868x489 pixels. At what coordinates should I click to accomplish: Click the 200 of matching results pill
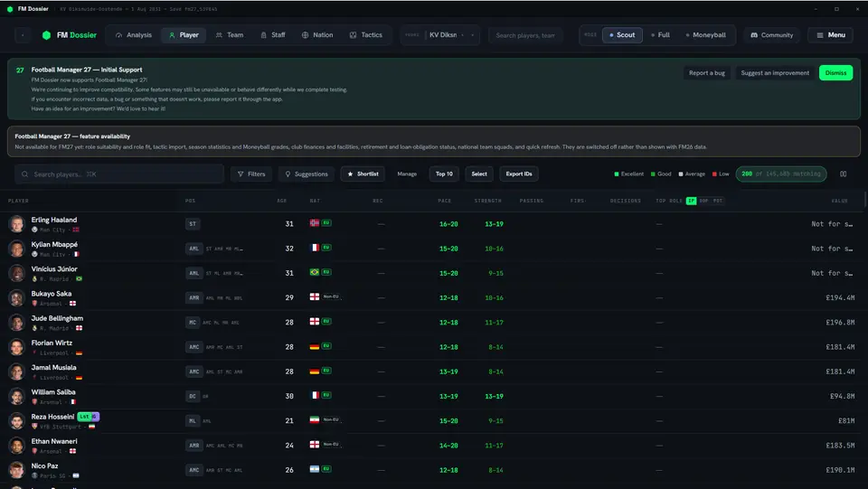point(781,174)
